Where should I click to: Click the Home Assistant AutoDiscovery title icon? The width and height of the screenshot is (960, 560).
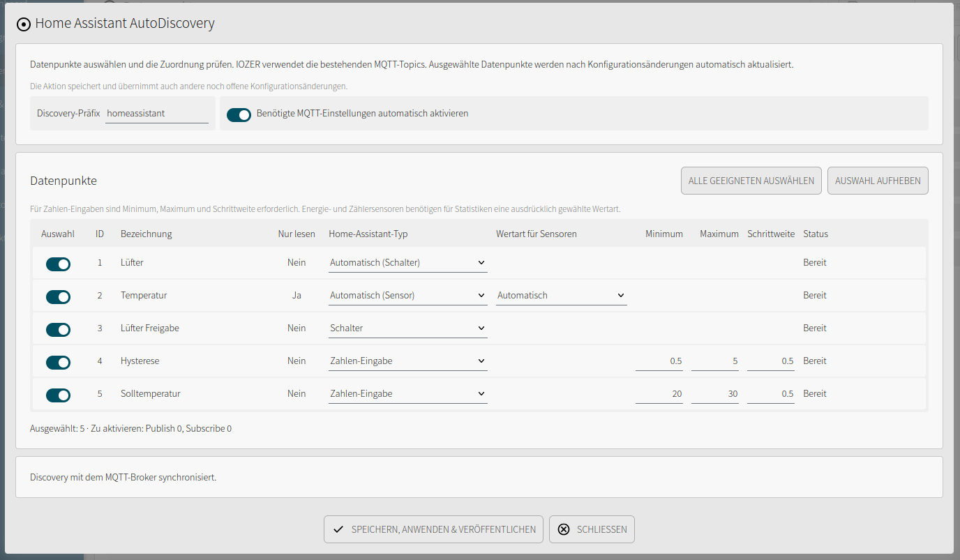click(24, 24)
